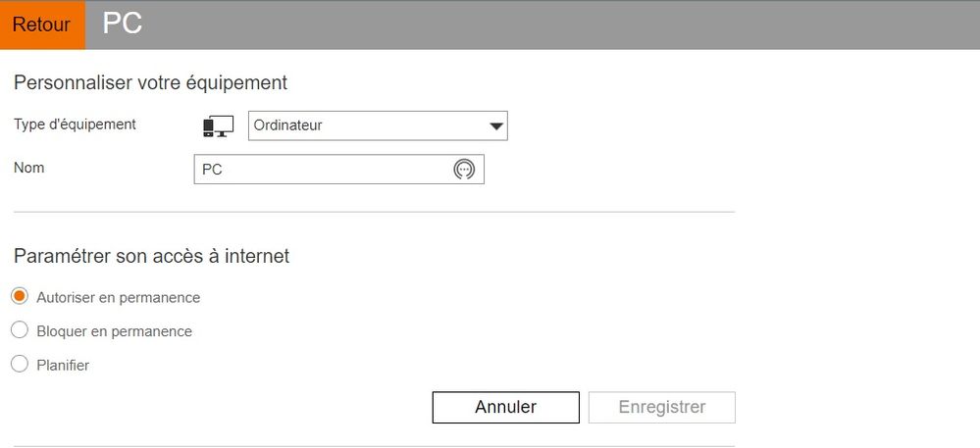Image resolution: width=980 pixels, height=448 pixels.
Task: Open the Ordinateur equipment type dropdown
Action: click(x=378, y=125)
